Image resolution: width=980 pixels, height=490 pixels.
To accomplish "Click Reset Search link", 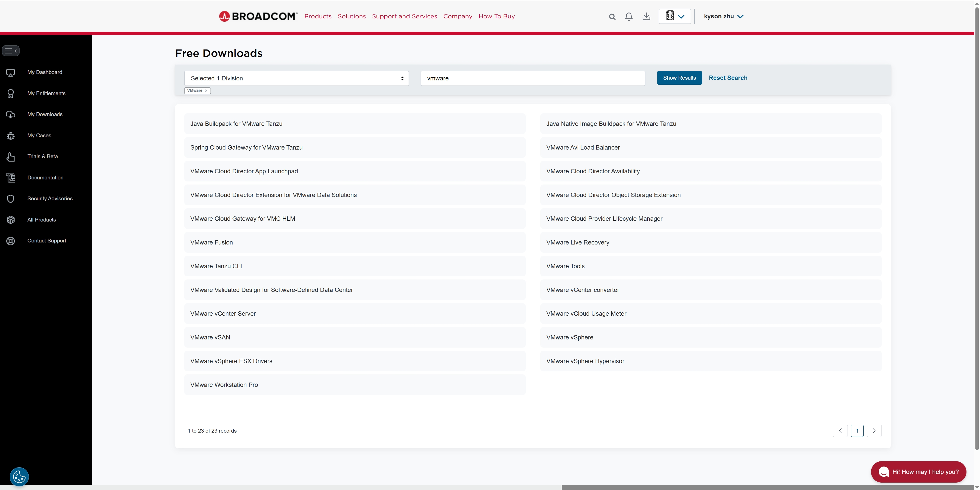I will coord(728,78).
